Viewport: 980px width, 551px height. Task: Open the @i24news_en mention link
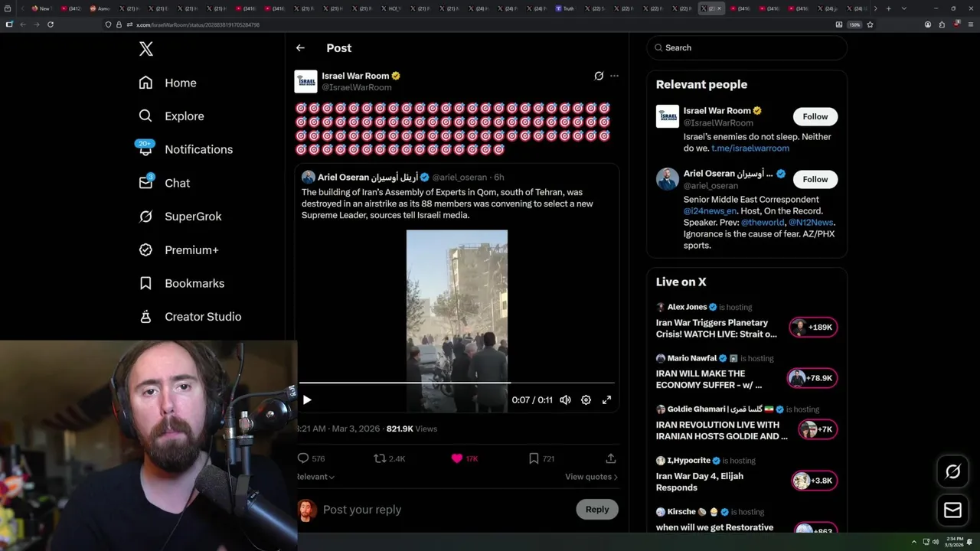[710, 211]
